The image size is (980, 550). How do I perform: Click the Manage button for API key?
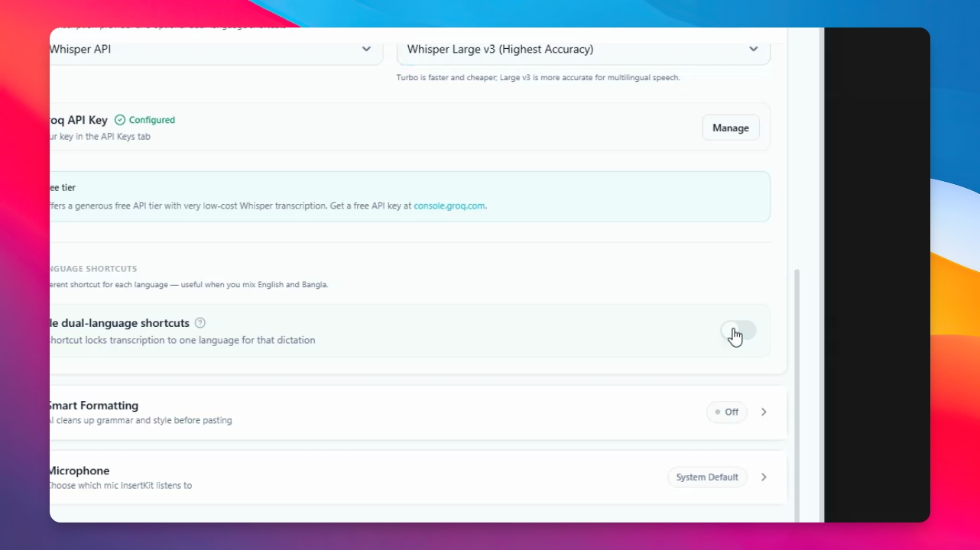click(x=731, y=128)
